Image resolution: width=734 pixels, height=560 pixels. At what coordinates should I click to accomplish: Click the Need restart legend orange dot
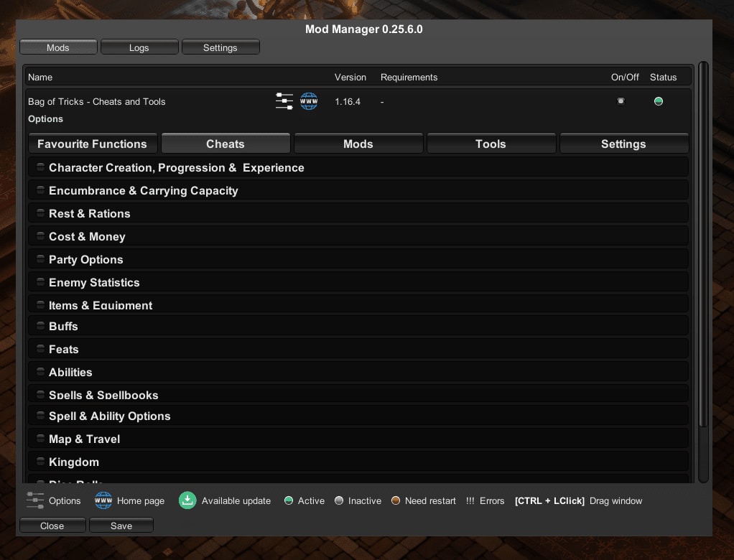[x=396, y=500]
